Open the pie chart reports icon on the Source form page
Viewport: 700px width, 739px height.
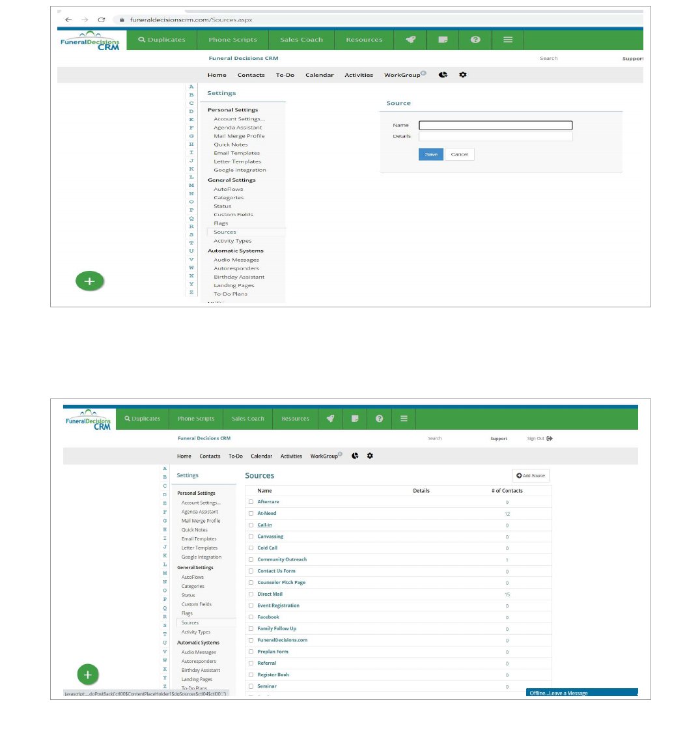click(443, 75)
